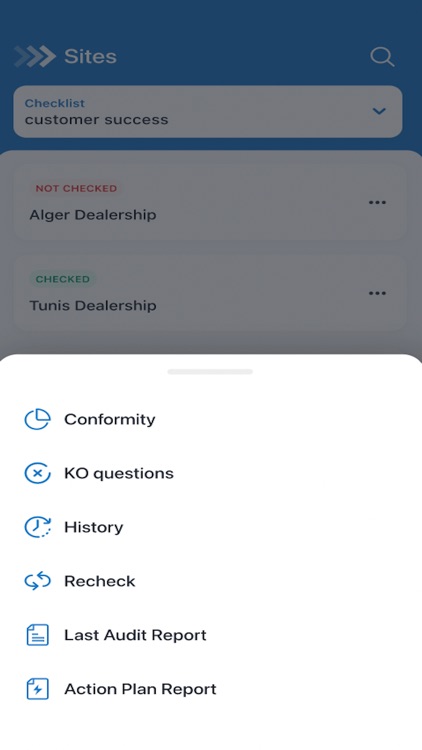Screen dimensions: 422x750
Task: Tap the Action Plan Report lightning icon
Action: click(x=37, y=689)
